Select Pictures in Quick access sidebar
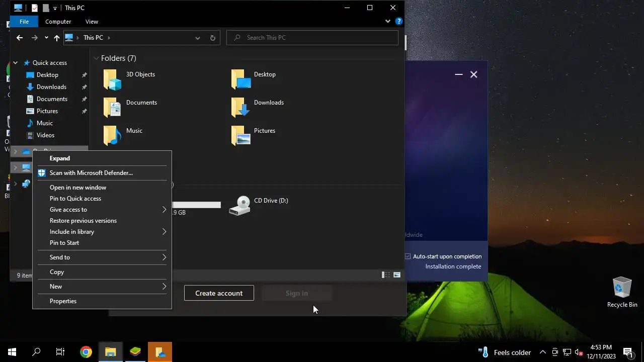 click(47, 111)
